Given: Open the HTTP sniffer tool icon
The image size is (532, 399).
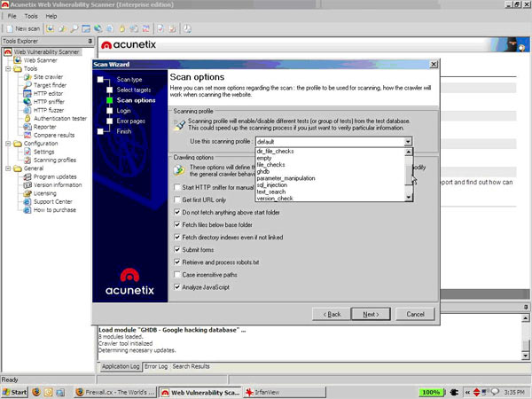Looking at the screenshot, I should 27,102.
